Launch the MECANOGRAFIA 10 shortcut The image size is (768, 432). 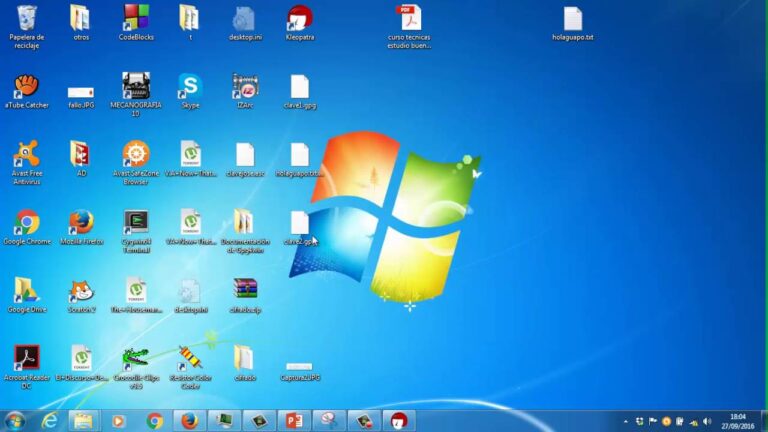(136, 94)
